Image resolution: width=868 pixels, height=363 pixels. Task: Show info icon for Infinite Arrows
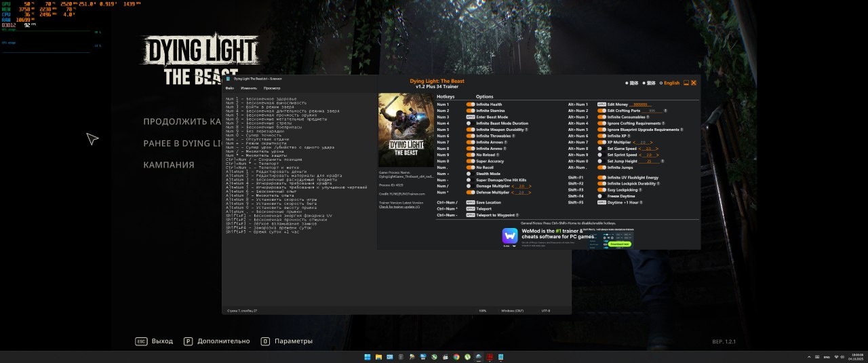505,142
